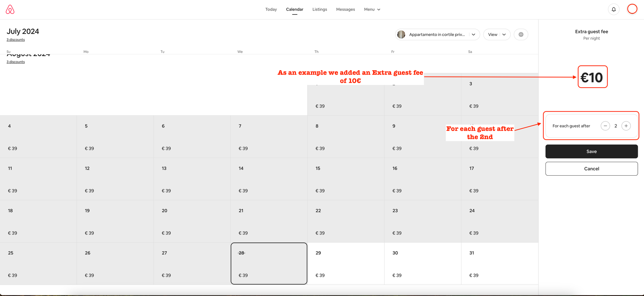Open calendar settings gear icon
This screenshot has height=296, width=644.
click(521, 34)
